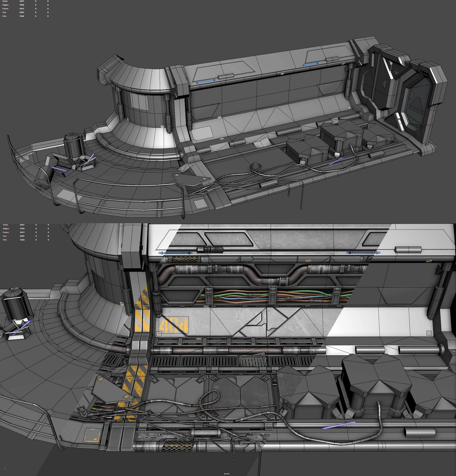Click the Tris label in the top HUD

click(x=5, y=13)
